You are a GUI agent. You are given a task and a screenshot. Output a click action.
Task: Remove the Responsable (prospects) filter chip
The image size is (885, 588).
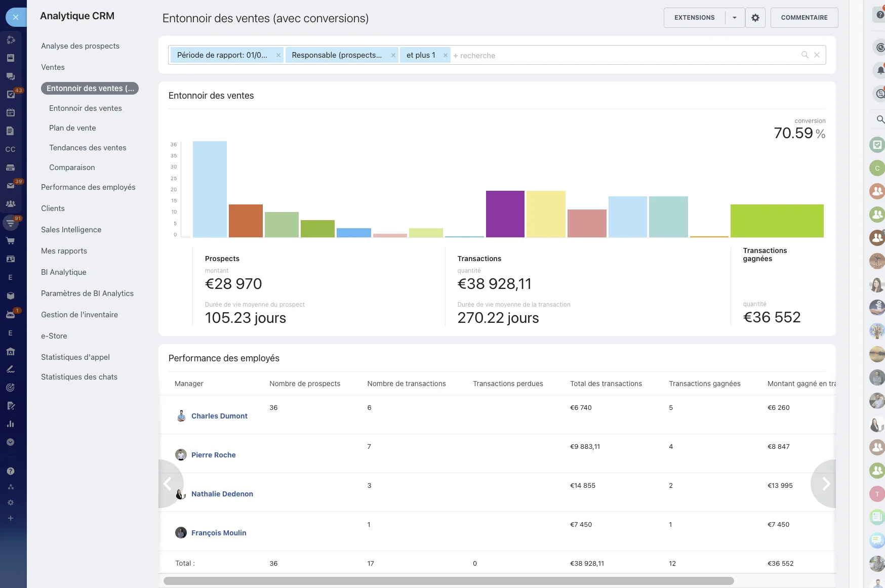(393, 56)
